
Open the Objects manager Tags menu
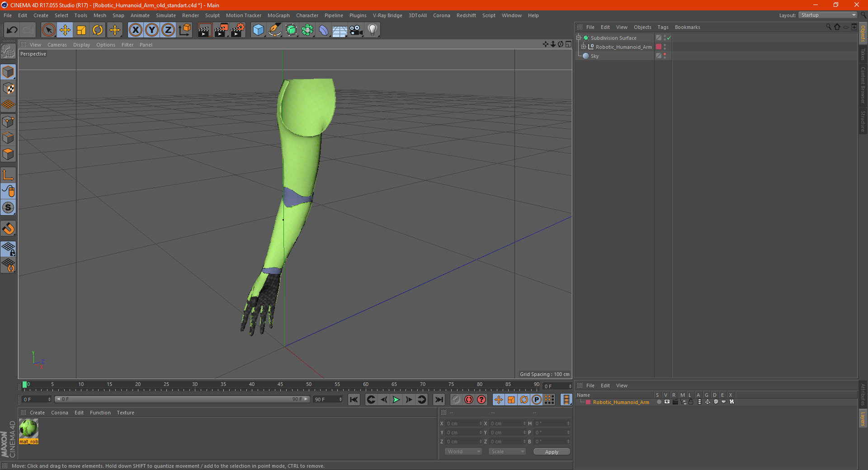[663, 27]
